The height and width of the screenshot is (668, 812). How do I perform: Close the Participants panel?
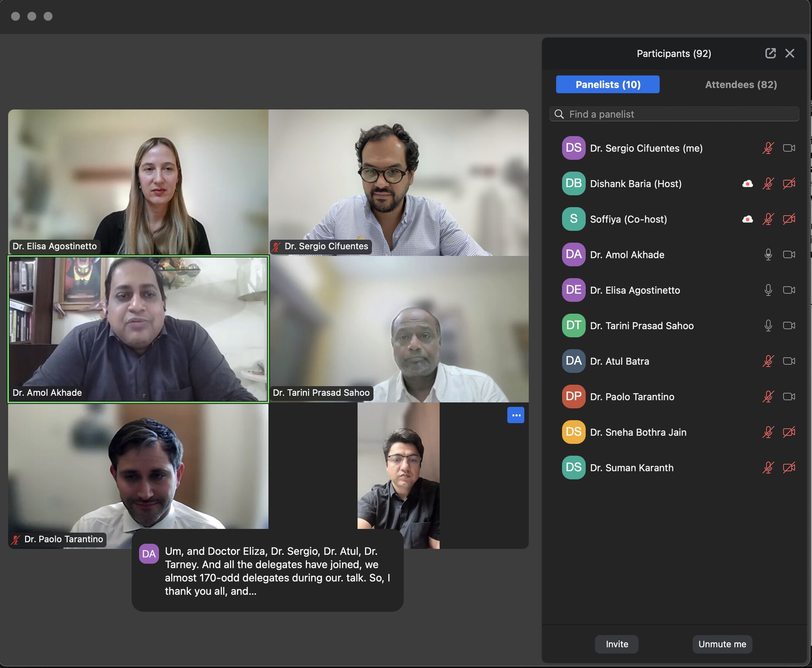pos(790,53)
